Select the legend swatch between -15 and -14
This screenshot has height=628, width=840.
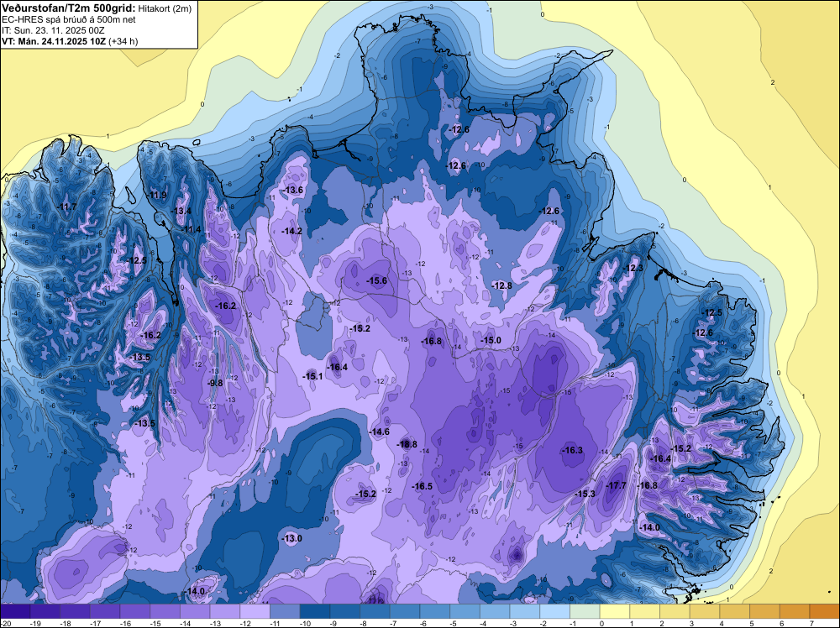coord(165,611)
